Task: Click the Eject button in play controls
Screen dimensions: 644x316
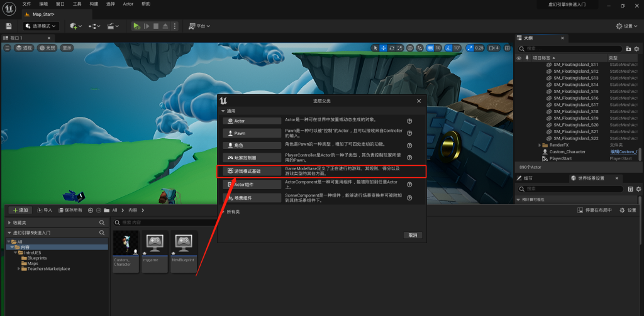Action: tap(165, 26)
